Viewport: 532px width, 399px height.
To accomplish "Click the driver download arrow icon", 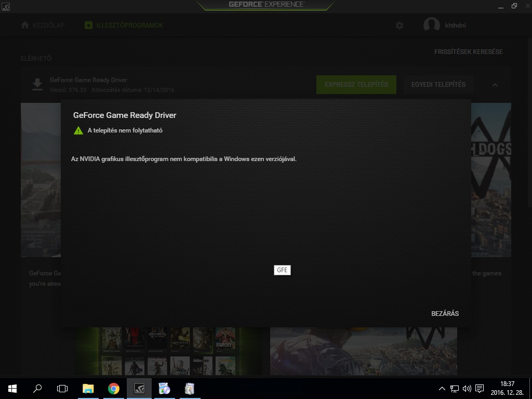I will click(x=37, y=85).
